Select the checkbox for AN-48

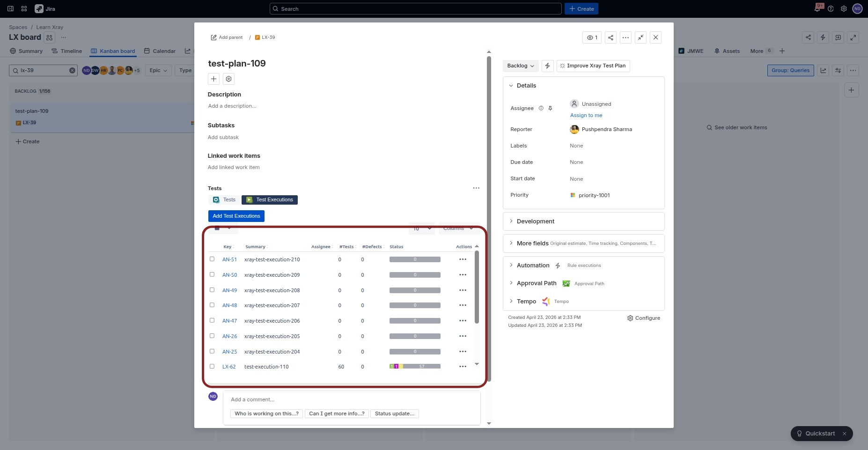coord(212,305)
